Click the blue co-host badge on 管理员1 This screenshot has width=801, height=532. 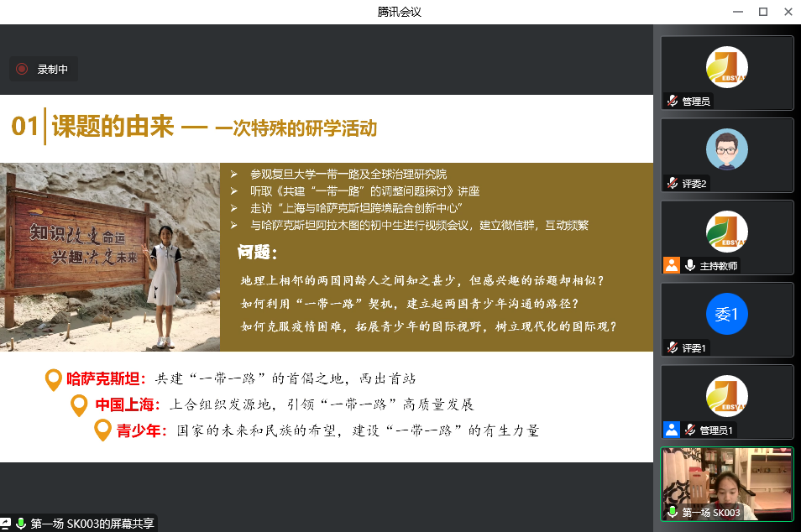pos(671,430)
